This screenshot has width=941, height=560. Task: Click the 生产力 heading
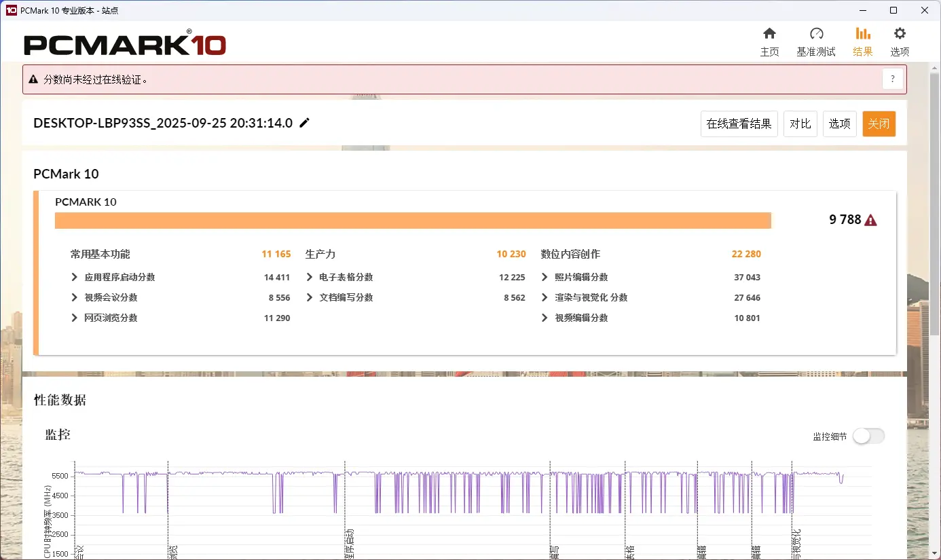point(320,255)
